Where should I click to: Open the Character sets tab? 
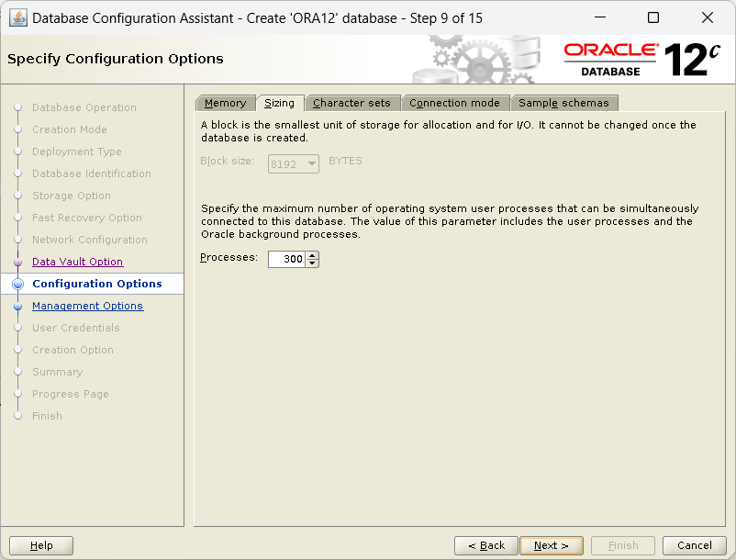(x=351, y=103)
